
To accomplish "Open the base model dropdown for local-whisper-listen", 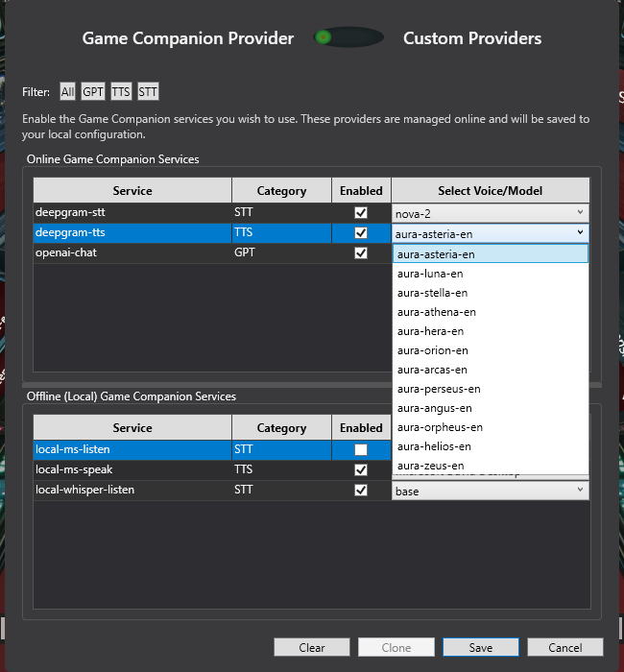I will (x=490, y=491).
